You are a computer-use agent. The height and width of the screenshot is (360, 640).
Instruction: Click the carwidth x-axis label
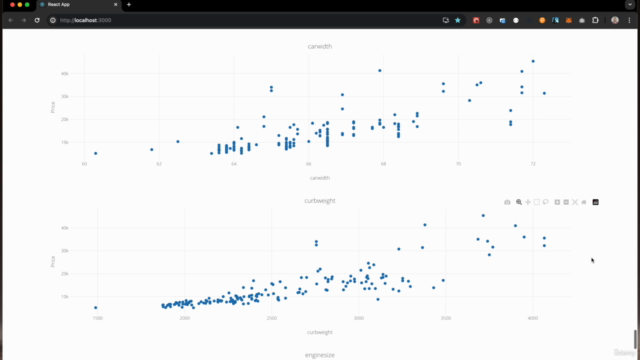click(320, 178)
